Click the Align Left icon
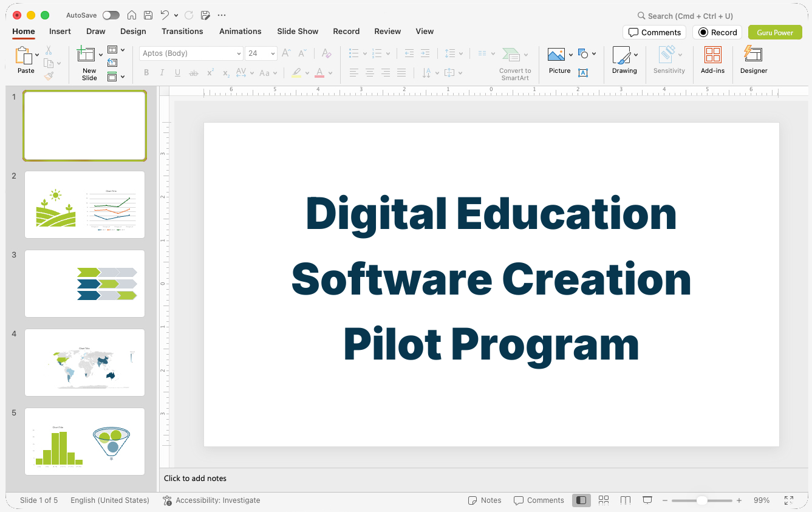This screenshot has width=812, height=512. [x=354, y=73]
